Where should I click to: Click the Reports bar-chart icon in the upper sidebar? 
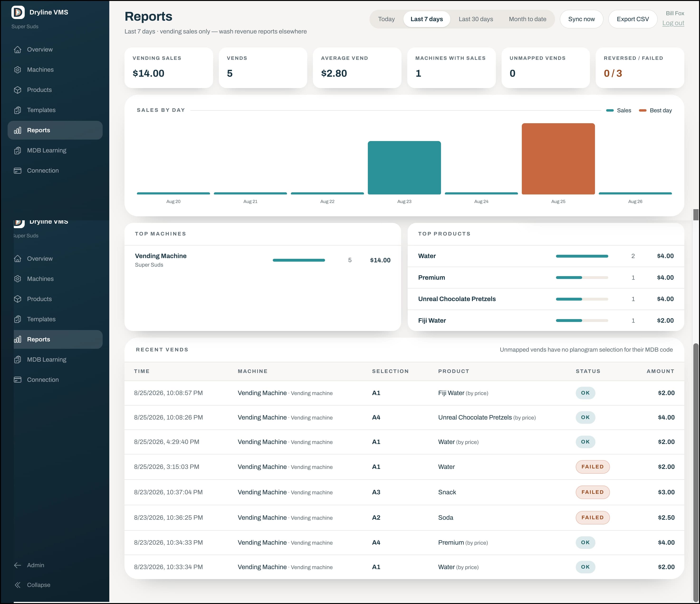click(x=18, y=130)
